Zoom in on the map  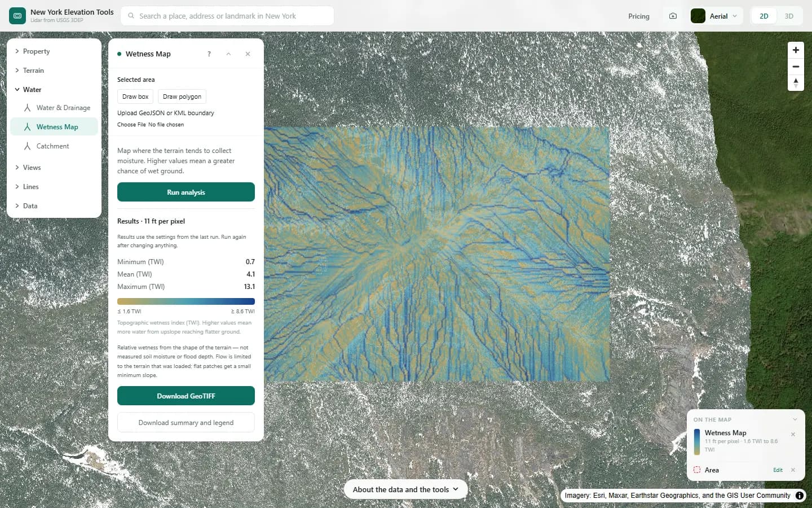point(796,50)
